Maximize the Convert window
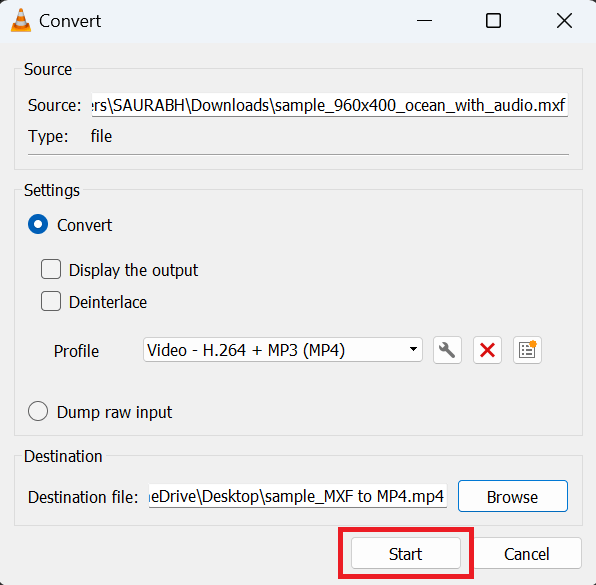The width and height of the screenshot is (596, 585). [x=493, y=21]
